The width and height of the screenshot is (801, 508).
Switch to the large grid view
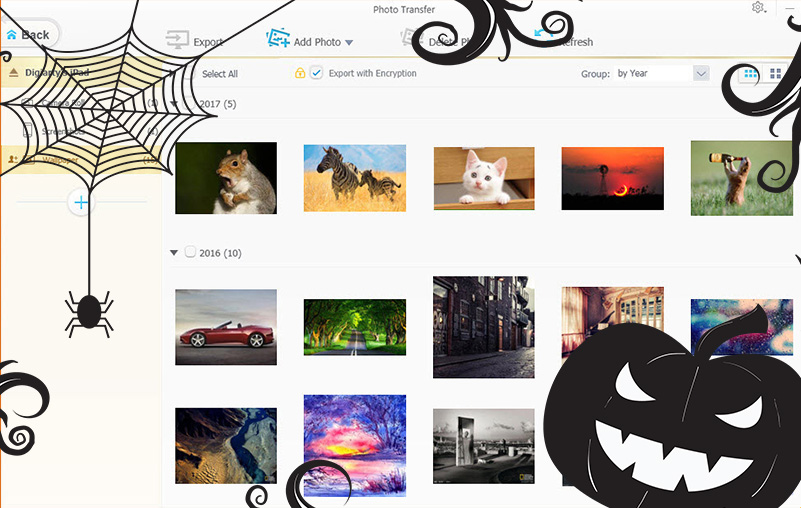[775, 74]
